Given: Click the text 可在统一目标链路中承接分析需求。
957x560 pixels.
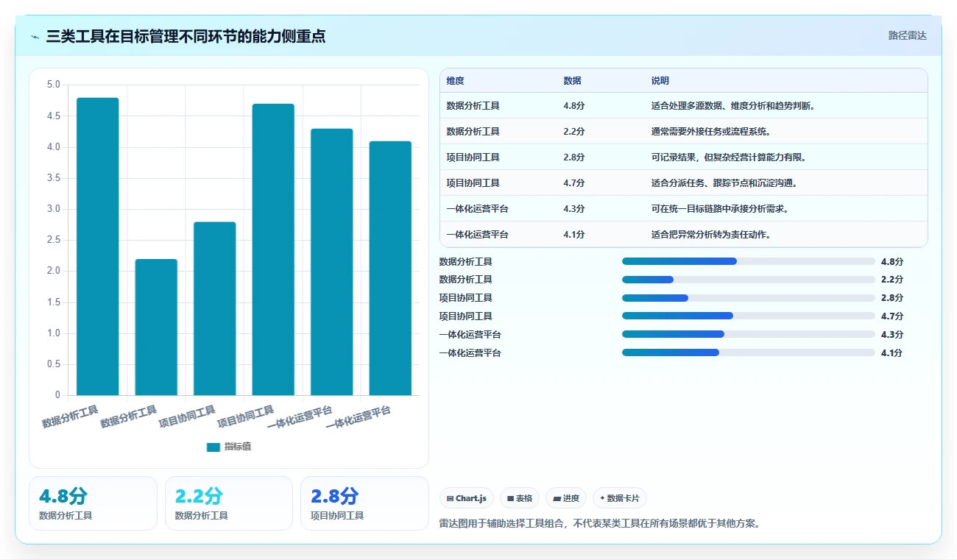Looking at the screenshot, I should pos(720,209).
